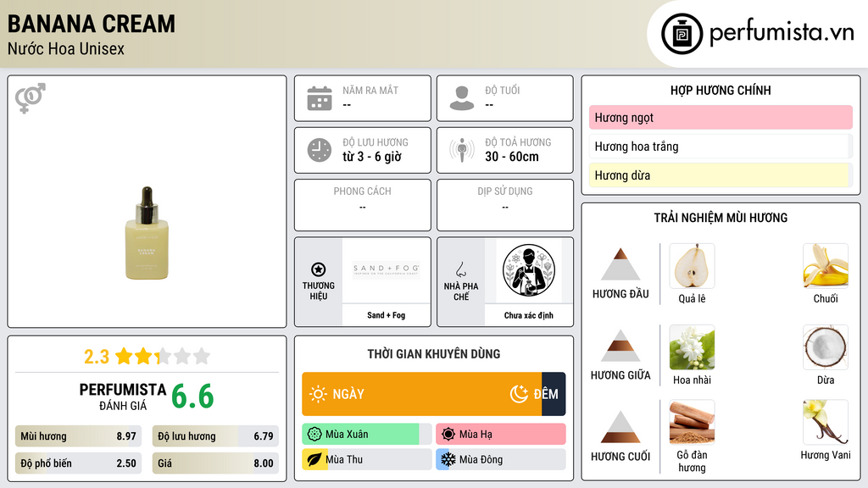Click the Phong cách card

[363, 205]
